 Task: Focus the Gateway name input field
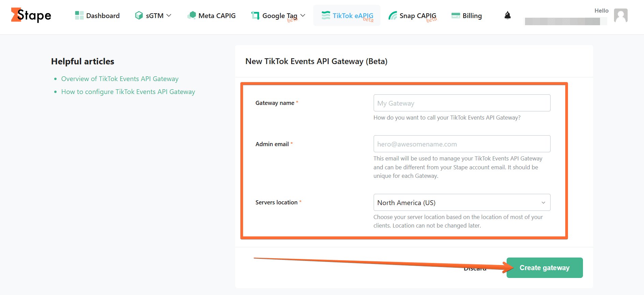click(462, 103)
